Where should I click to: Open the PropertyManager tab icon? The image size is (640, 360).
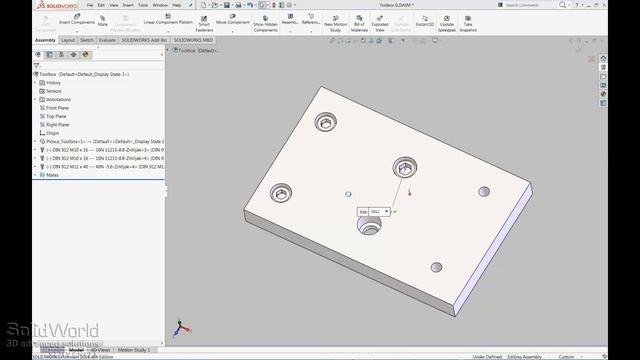(x=49, y=55)
